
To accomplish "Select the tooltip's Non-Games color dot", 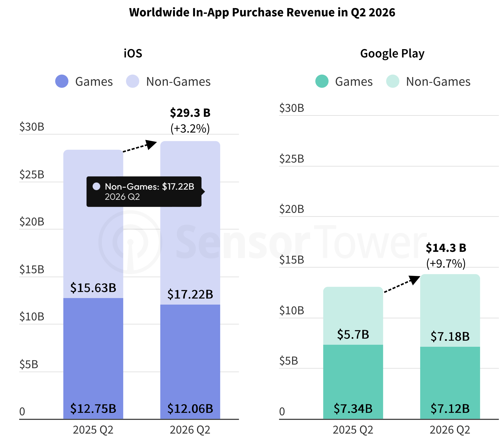I will [96, 186].
